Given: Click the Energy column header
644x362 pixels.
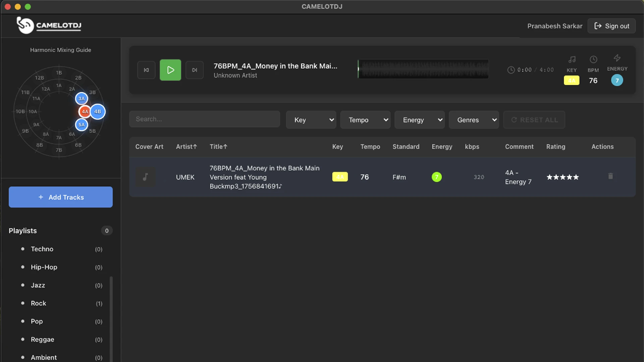Looking at the screenshot, I should click(x=442, y=146).
